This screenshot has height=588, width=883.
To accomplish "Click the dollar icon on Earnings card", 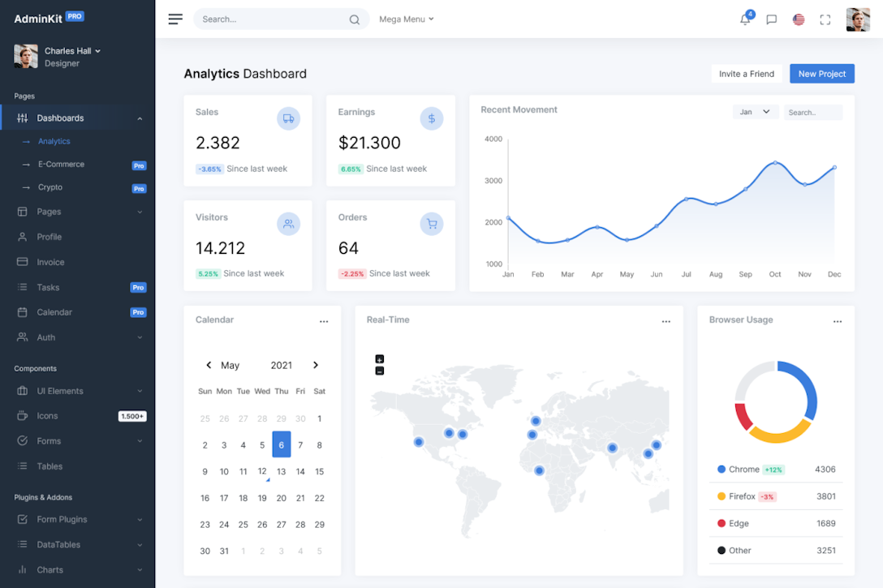I will (x=431, y=118).
